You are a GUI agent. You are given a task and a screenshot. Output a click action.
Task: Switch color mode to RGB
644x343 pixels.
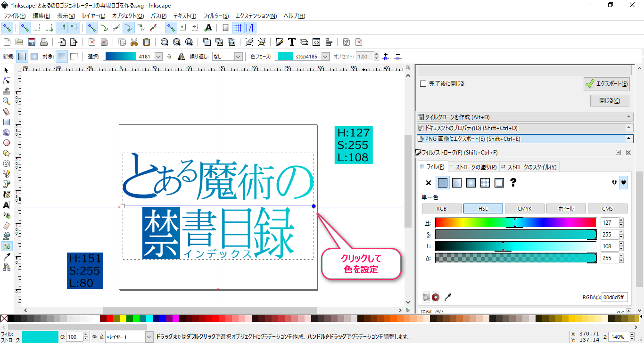pyautogui.click(x=442, y=209)
